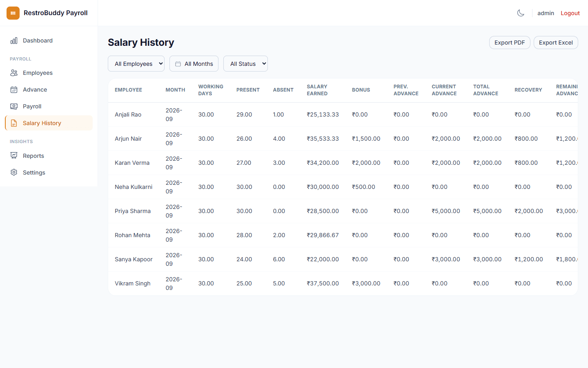Click the RestroBuddy Payroll title
The image size is (588, 368).
click(56, 13)
